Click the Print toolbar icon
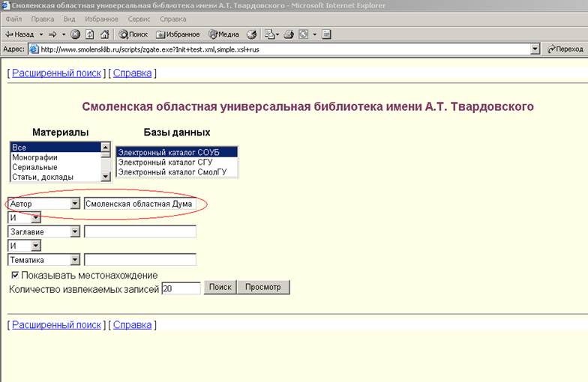 coord(288,34)
